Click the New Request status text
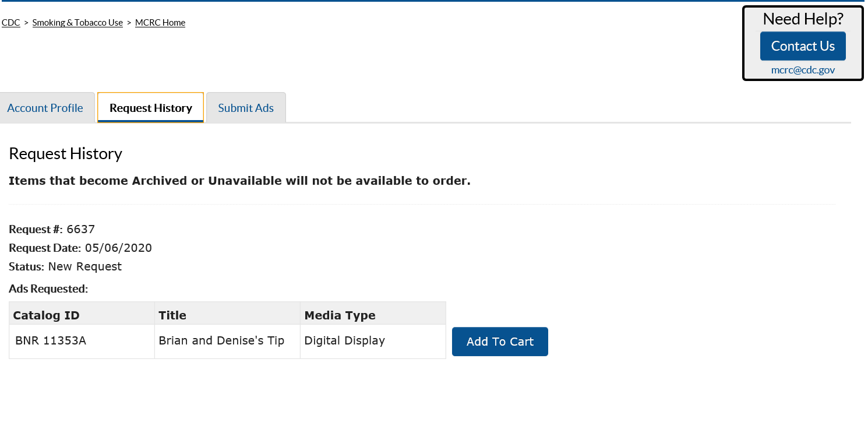 (x=85, y=266)
